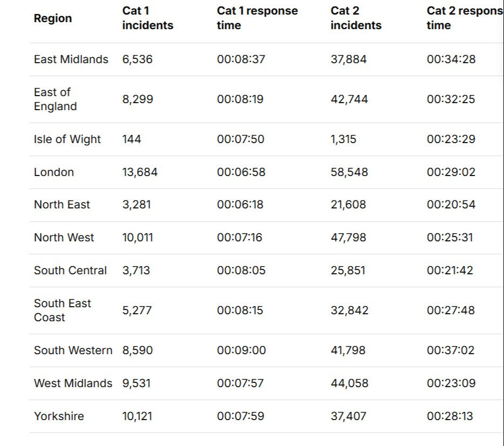Click the Region column header
504x446 pixels.
point(53,18)
